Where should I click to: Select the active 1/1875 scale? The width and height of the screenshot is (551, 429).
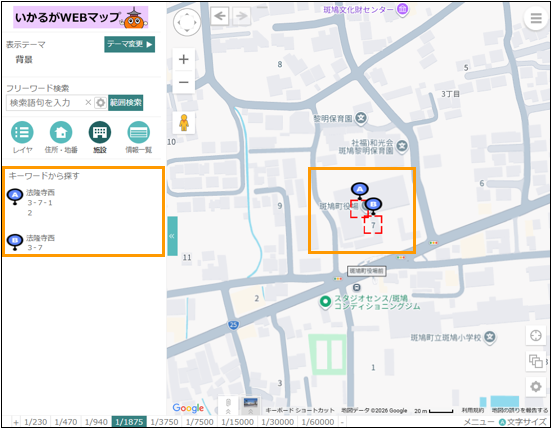(129, 422)
